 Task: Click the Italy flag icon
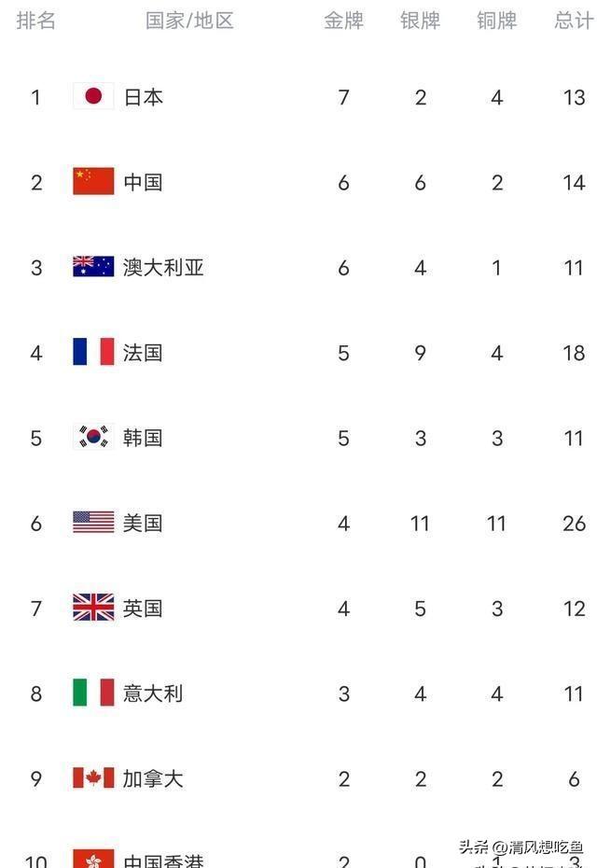pyautogui.click(x=93, y=693)
